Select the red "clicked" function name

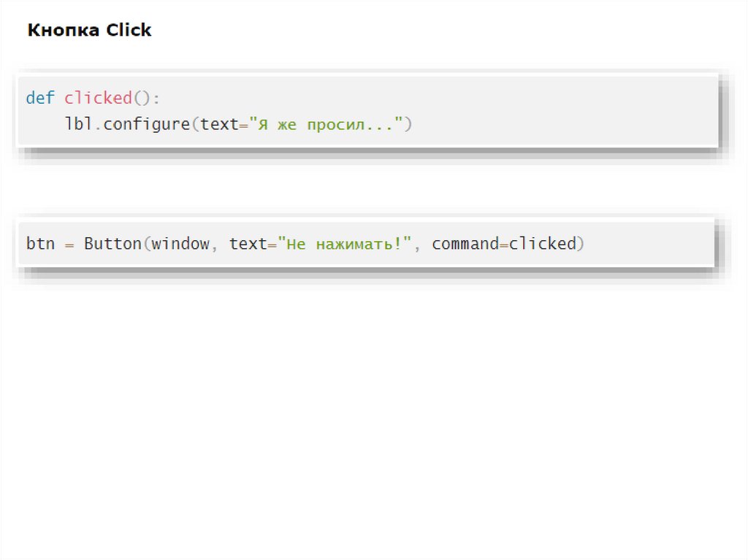(98, 98)
